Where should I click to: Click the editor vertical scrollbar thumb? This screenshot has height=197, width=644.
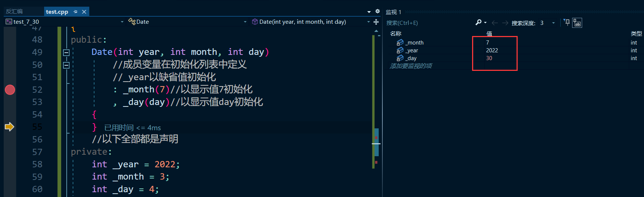tap(376, 142)
